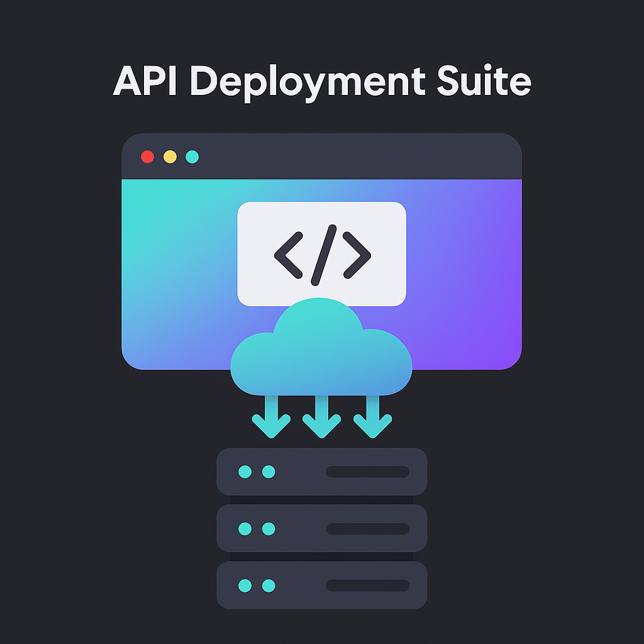
Task: Click the middle down arrow under the cloud
Action: (321, 416)
